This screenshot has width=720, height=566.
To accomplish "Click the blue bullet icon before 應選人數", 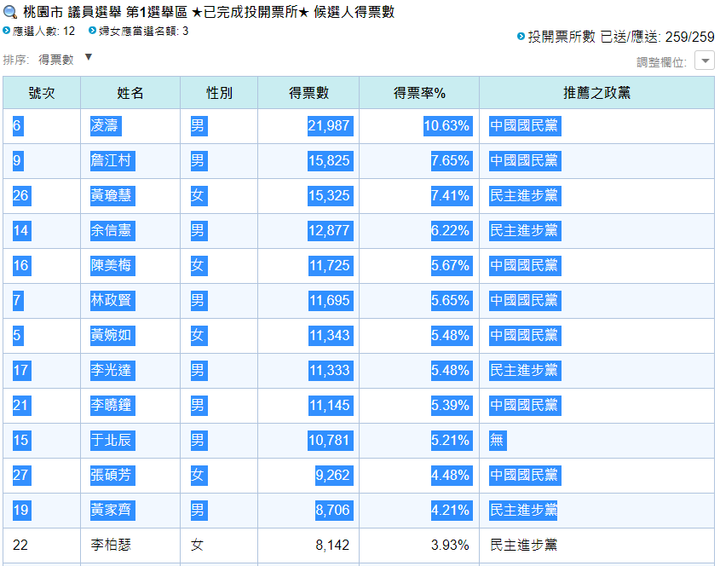I will coord(6,31).
